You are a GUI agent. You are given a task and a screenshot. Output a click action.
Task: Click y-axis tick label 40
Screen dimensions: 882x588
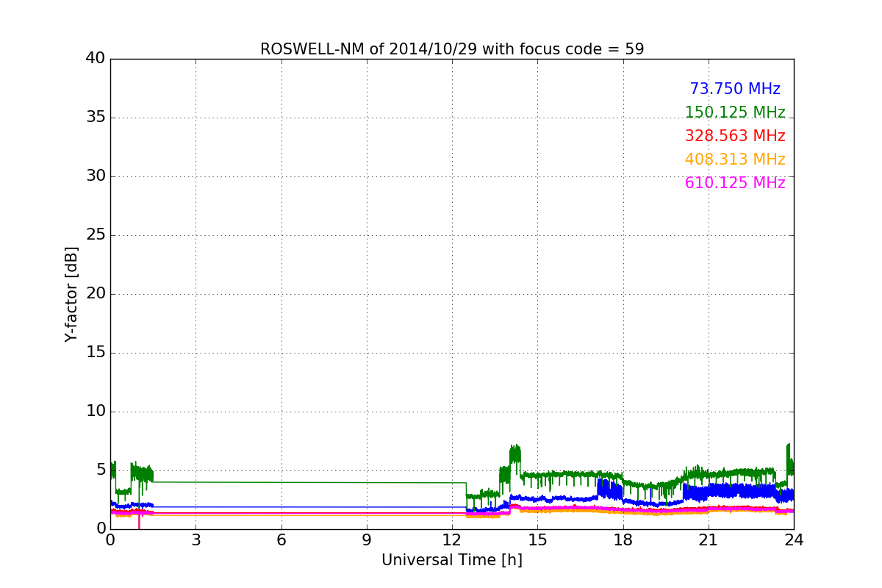click(x=95, y=58)
